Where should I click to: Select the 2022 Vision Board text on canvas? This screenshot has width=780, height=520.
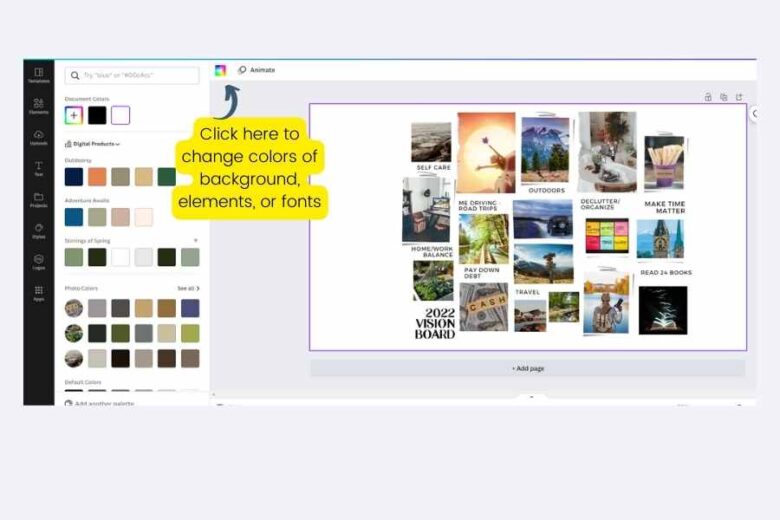[x=434, y=324]
